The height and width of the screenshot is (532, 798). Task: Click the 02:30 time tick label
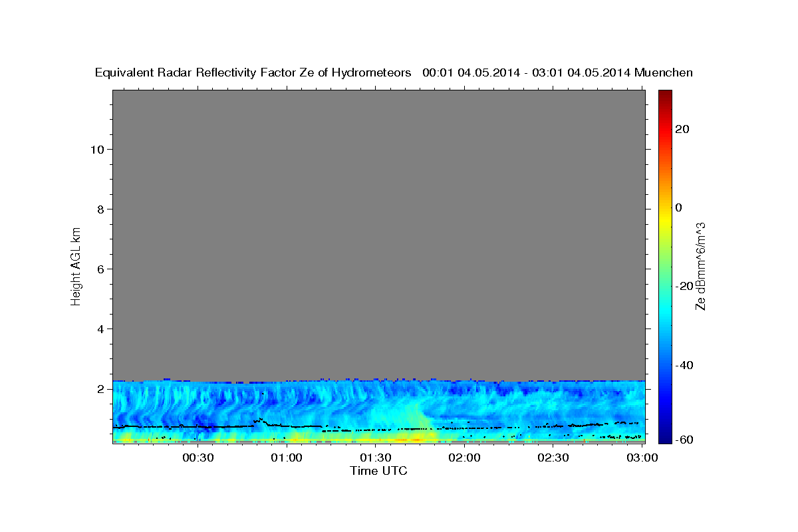coord(553,458)
